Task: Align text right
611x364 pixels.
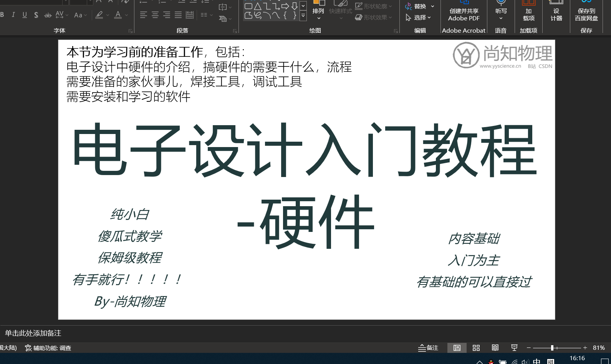Action: pos(166,15)
